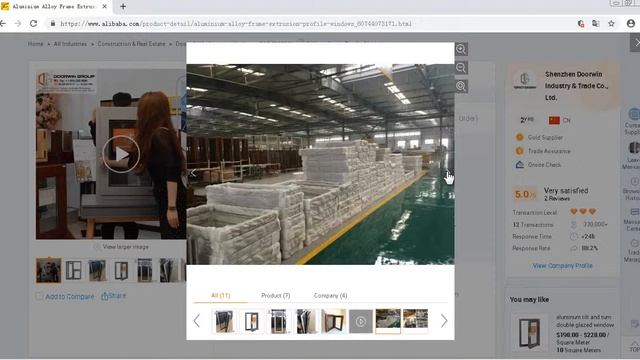This screenshot has width=640, height=360.
Task: Open the All Industries breadcrumb
Action: point(70,44)
